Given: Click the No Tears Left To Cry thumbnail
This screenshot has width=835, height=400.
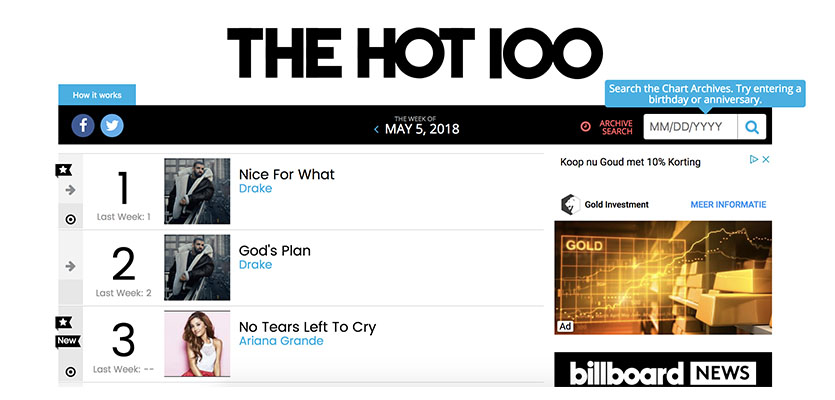Looking at the screenshot, I should click(197, 343).
